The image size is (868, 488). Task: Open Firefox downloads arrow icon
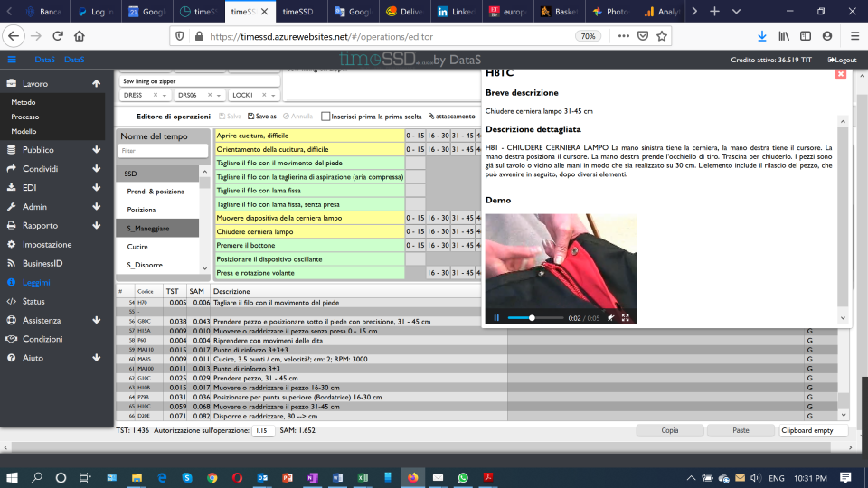[x=761, y=36]
